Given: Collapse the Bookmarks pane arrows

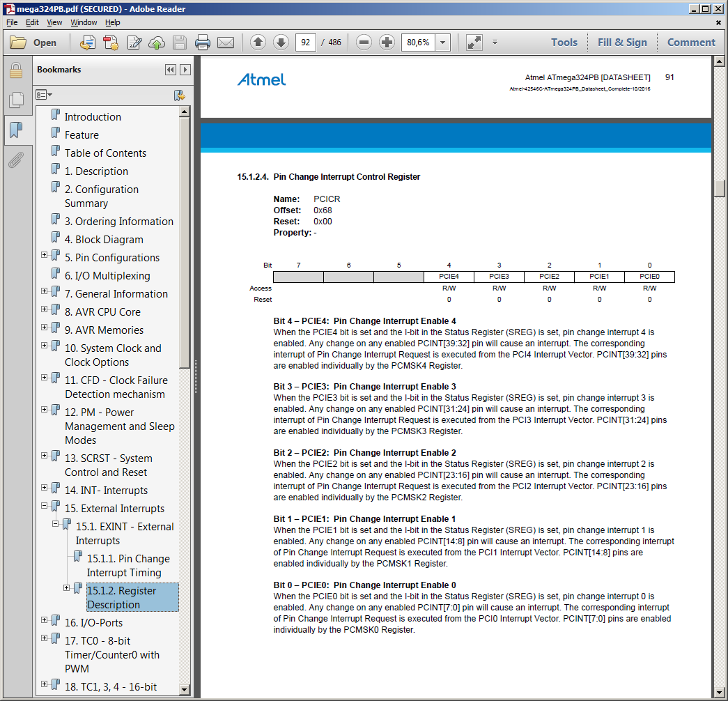Looking at the screenshot, I should (x=171, y=70).
